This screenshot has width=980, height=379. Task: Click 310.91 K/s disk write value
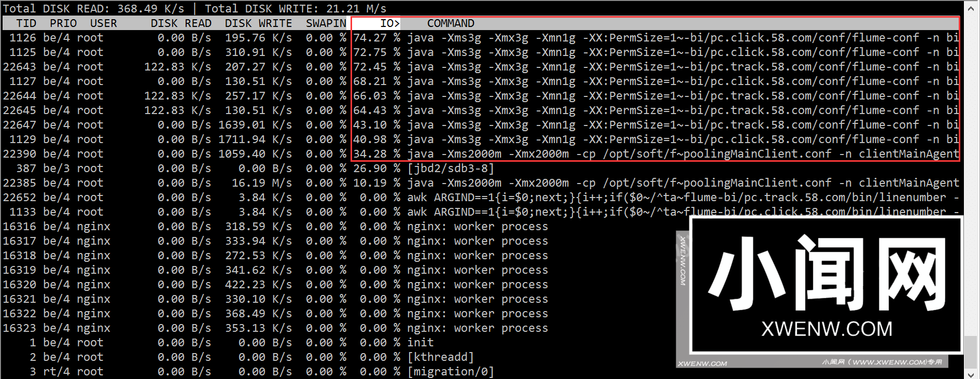coord(259,52)
